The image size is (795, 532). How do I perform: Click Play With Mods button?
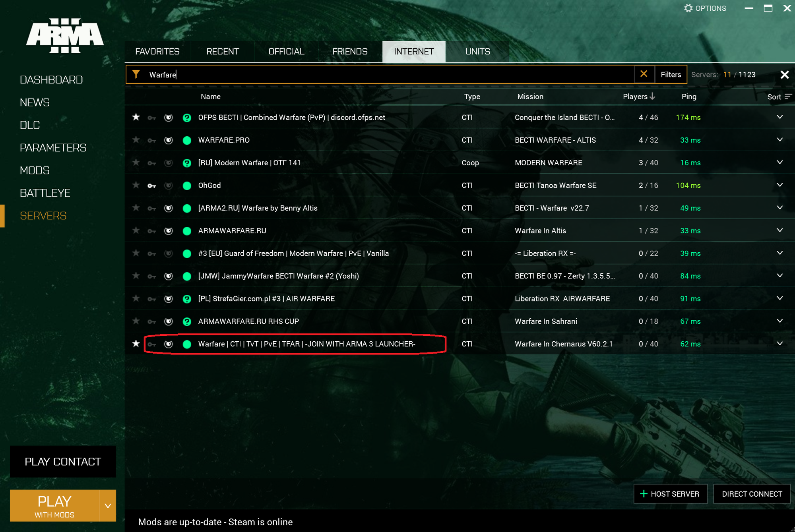pyautogui.click(x=54, y=505)
